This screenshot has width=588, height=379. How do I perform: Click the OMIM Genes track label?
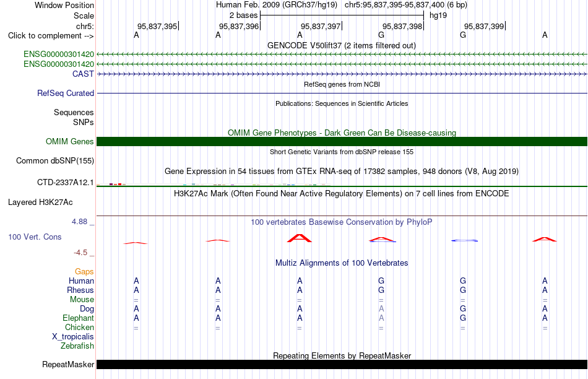click(x=69, y=141)
